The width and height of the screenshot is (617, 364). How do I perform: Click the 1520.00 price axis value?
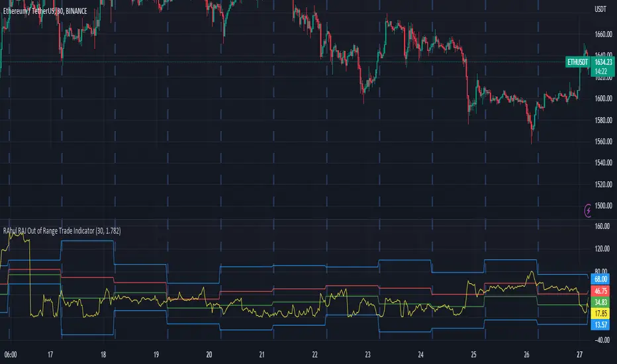(x=603, y=184)
